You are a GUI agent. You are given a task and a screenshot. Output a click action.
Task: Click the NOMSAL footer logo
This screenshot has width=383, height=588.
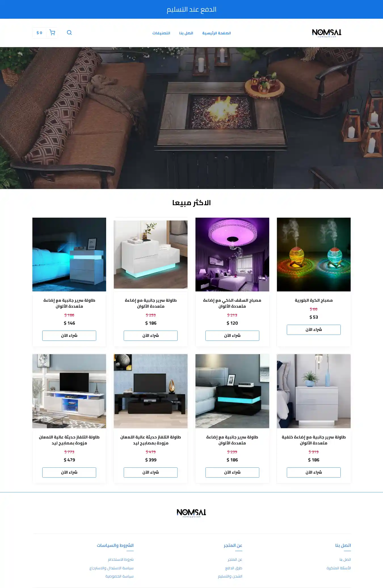pos(191,513)
